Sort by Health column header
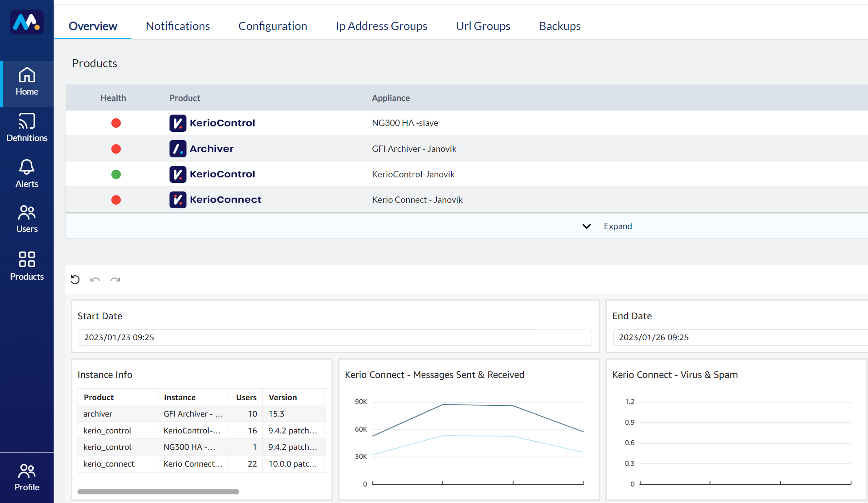Viewport: 868px width, 503px height. [113, 98]
